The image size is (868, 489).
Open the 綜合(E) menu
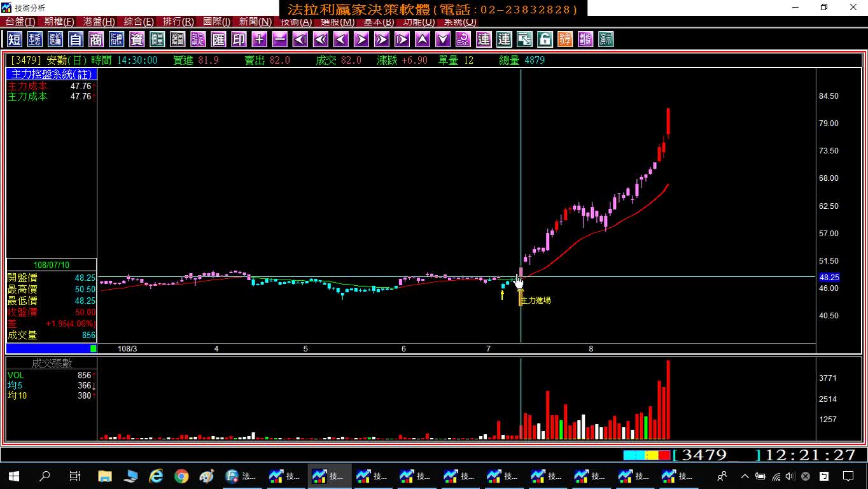click(x=139, y=22)
